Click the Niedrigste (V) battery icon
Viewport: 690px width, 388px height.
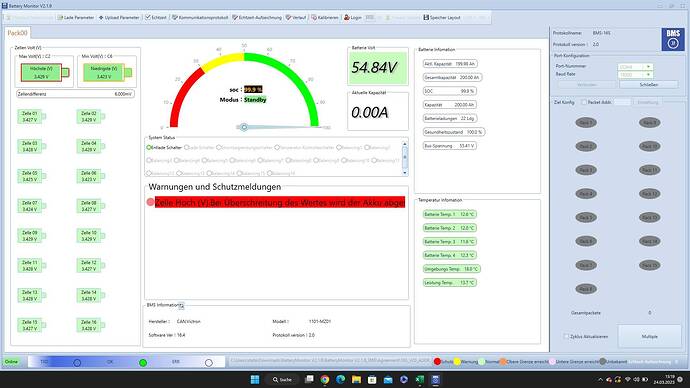coord(108,73)
